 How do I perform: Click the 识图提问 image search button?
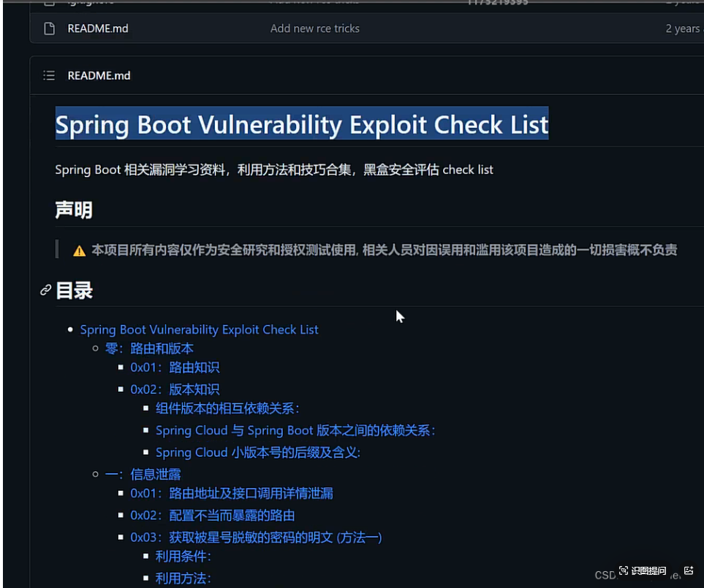(x=643, y=570)
